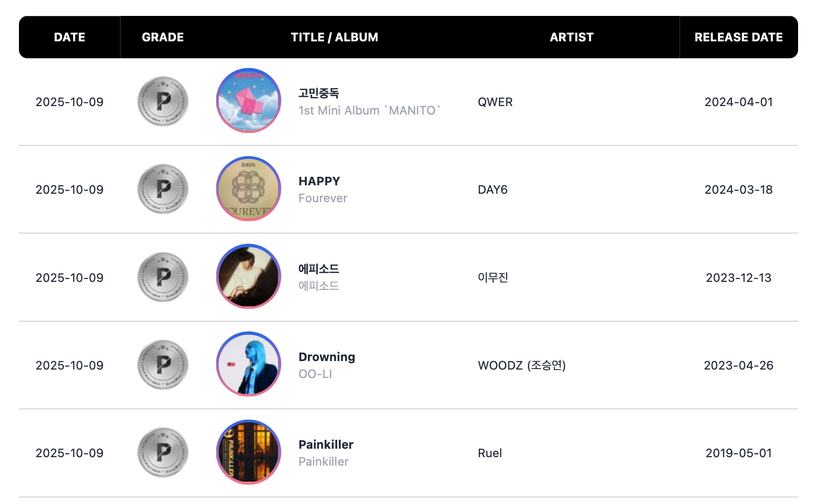Click the platinum badge in the DAY6 row
Viewport: 821px width, 504px height.
[x=163, y=189]
